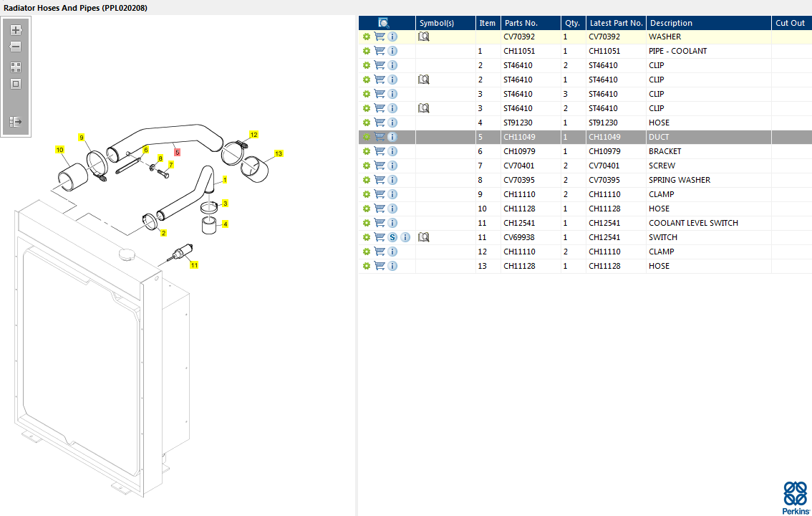Click the Perkins logo
Viewport: 812px width, 516px height.
[x=796, y=497]
